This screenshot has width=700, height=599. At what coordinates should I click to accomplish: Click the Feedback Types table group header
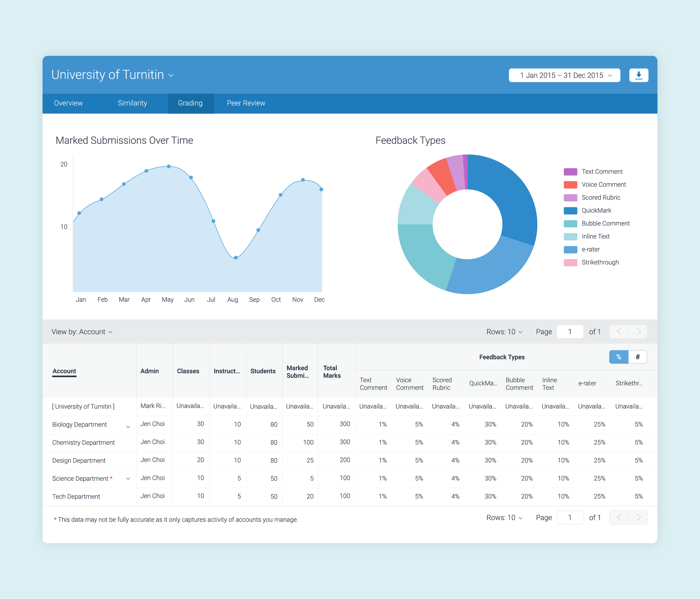502,357
